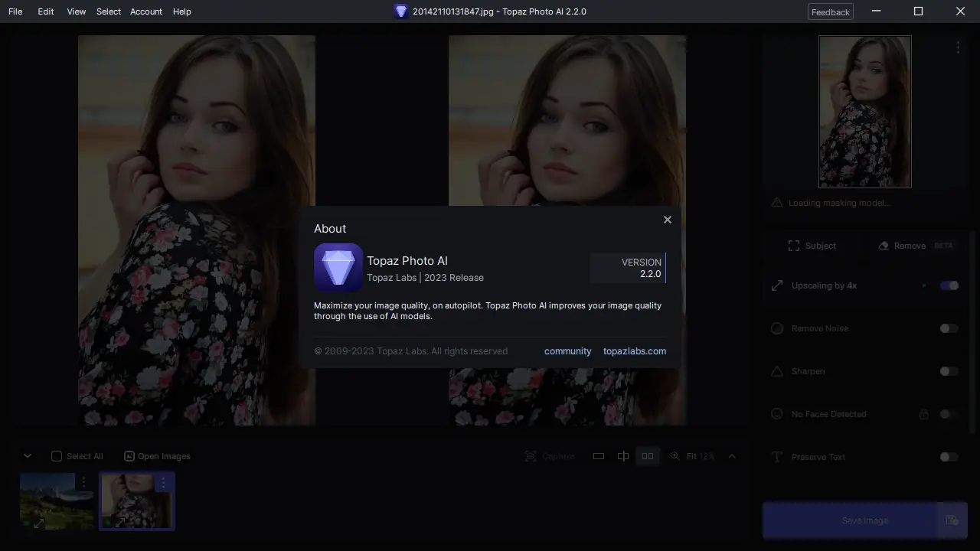Click the lock icon beside No Faces Detected
This screenshot has width=980, height=551.
[x=924, y=414]
